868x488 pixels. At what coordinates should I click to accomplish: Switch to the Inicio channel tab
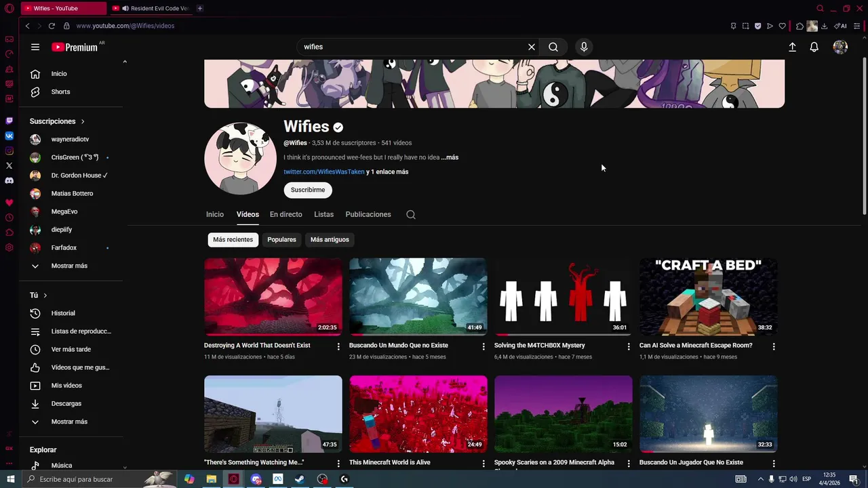click(x=215, y=214)
